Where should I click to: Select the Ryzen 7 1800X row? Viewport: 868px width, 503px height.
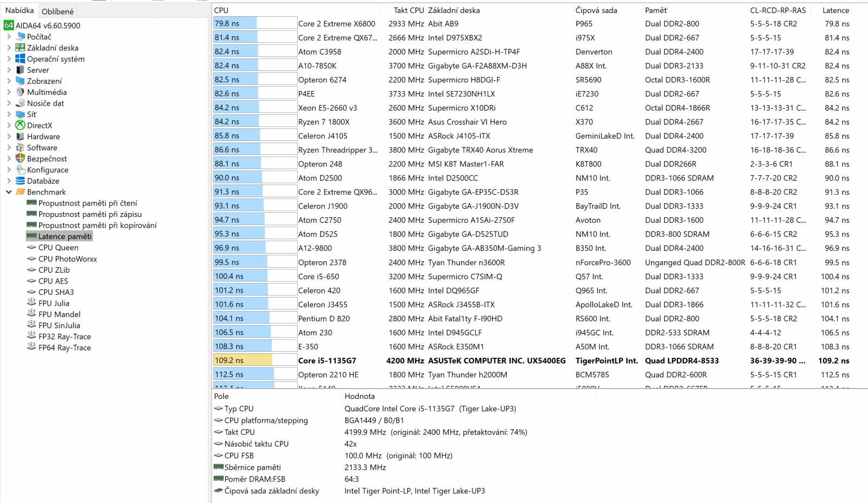point(532,122)
